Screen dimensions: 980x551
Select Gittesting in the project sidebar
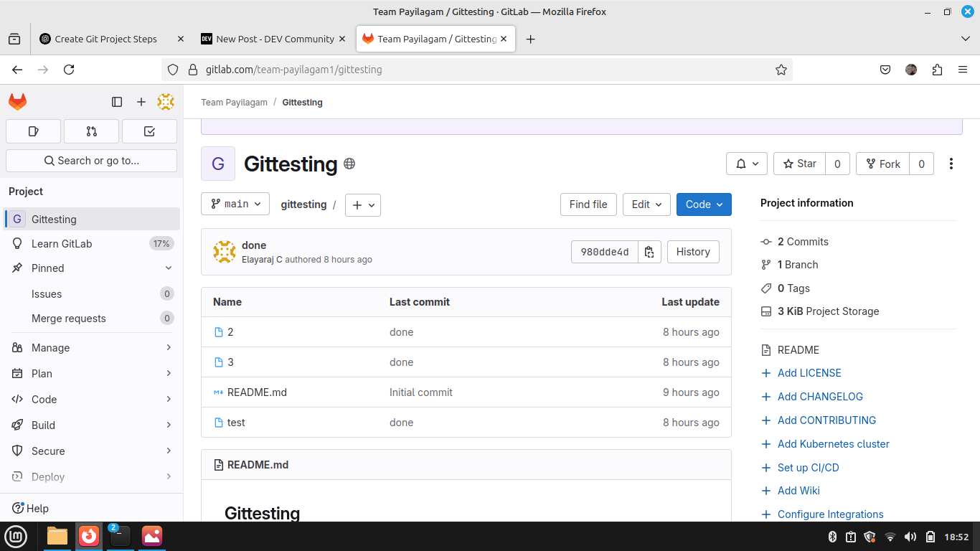[x=92, y=220]
